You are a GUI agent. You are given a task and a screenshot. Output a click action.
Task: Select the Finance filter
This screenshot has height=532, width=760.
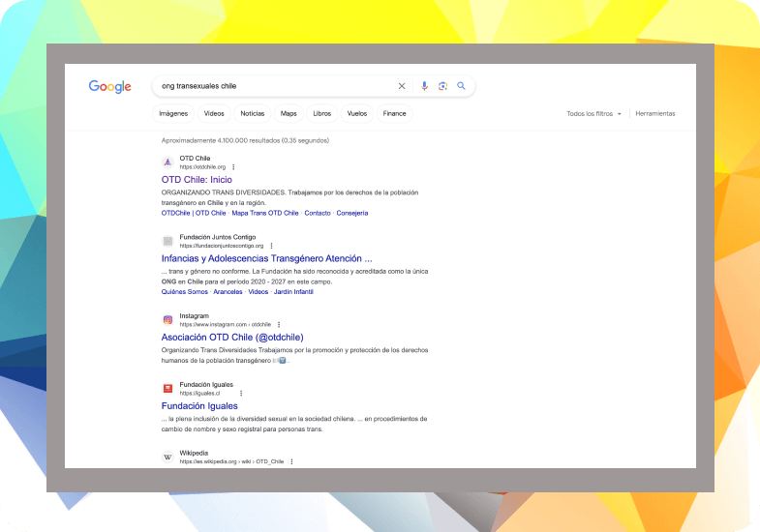[x=395, y=114]
